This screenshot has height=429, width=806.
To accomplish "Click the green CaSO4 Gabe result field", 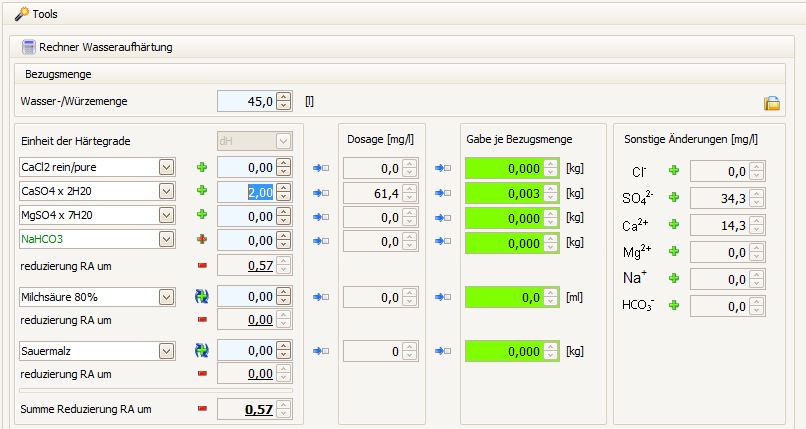I will pos(510,191).
